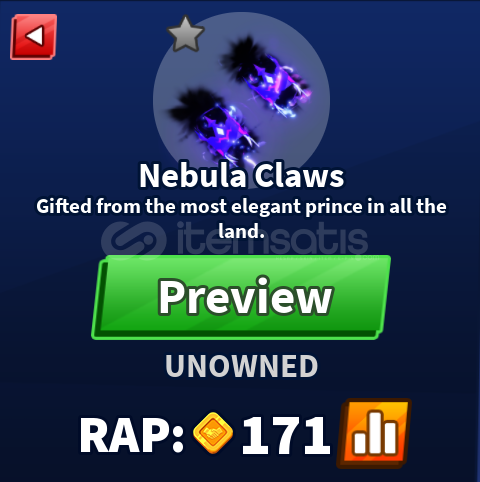The width and height of the screenshot is (480, 482).
Task: Favorite the item with the grey star
Action: (185, 34)
